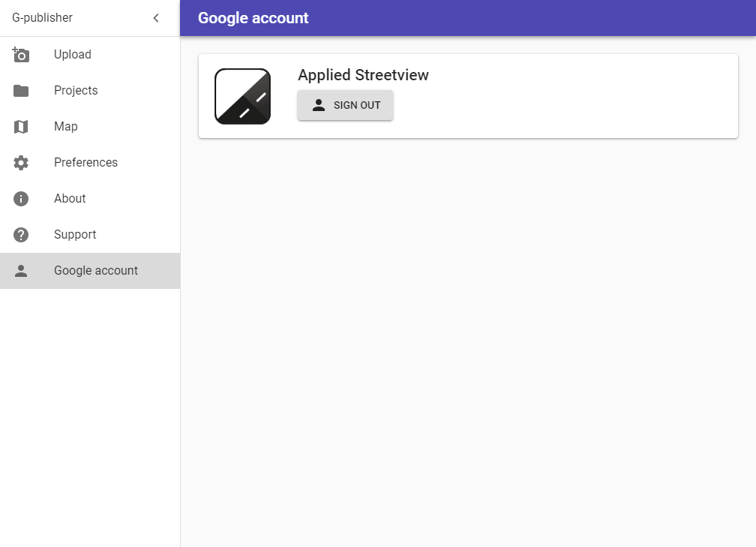
Task: Open the Support page
Action: point(90,235)
